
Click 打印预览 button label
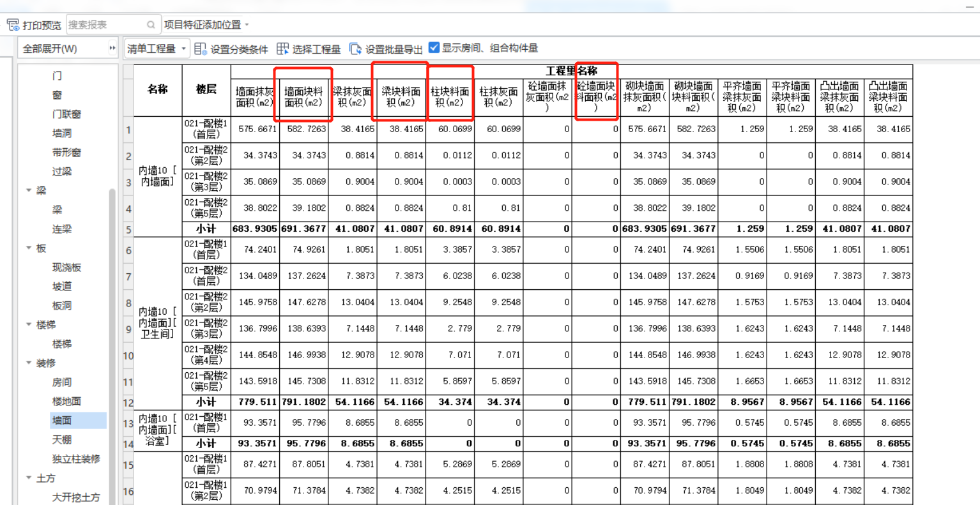point(42,25)
